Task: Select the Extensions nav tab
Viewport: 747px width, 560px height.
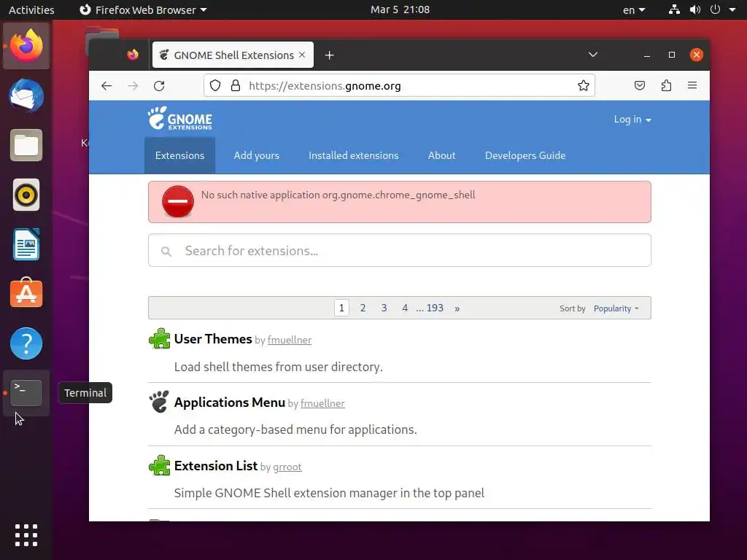Action: coord(179,156)
